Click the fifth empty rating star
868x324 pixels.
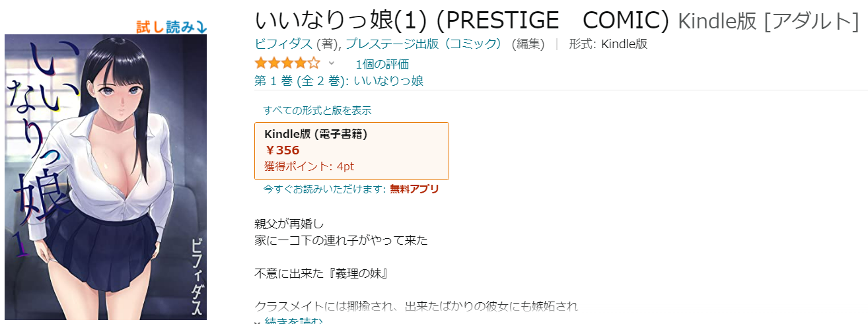click(x=314, y=63)
